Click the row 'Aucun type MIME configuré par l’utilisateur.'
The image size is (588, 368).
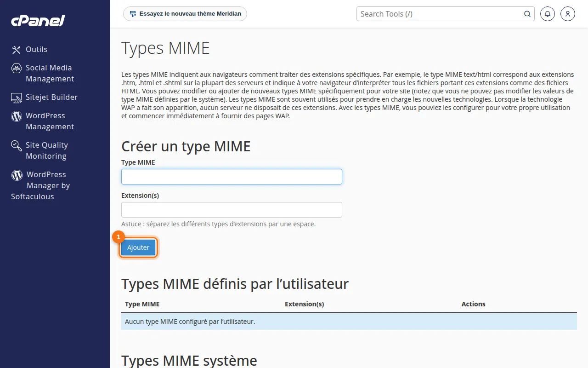tap(349, 322)
